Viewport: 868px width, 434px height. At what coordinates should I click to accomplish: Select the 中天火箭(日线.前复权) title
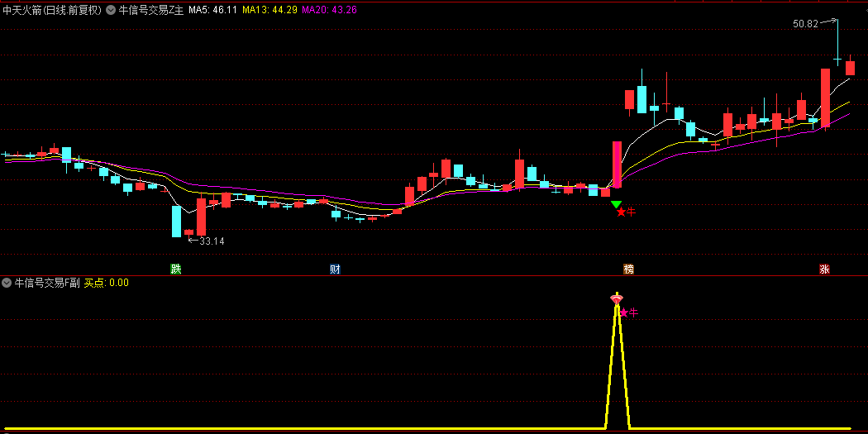point(52,9)
